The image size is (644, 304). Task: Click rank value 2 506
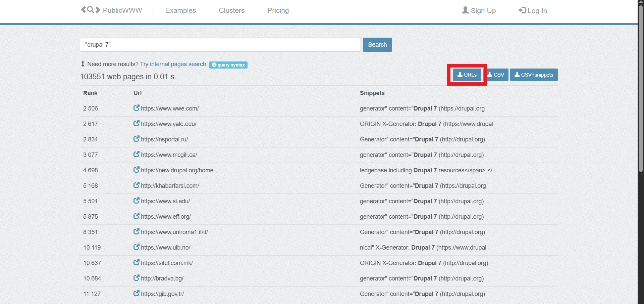(91, 108)
